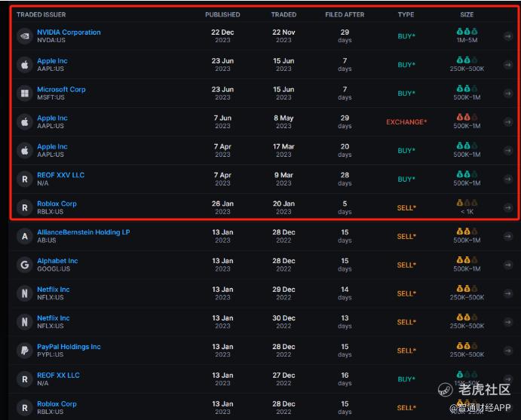The width and height of the screenshot is (521, 420).
Task: Click the 1M–5M size value
Action: click(x=467, y=40)
